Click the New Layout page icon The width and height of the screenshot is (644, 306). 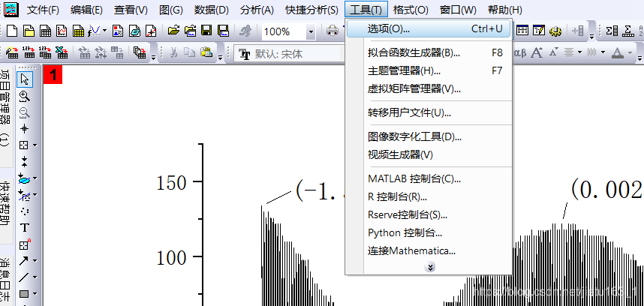coord(118,31)
